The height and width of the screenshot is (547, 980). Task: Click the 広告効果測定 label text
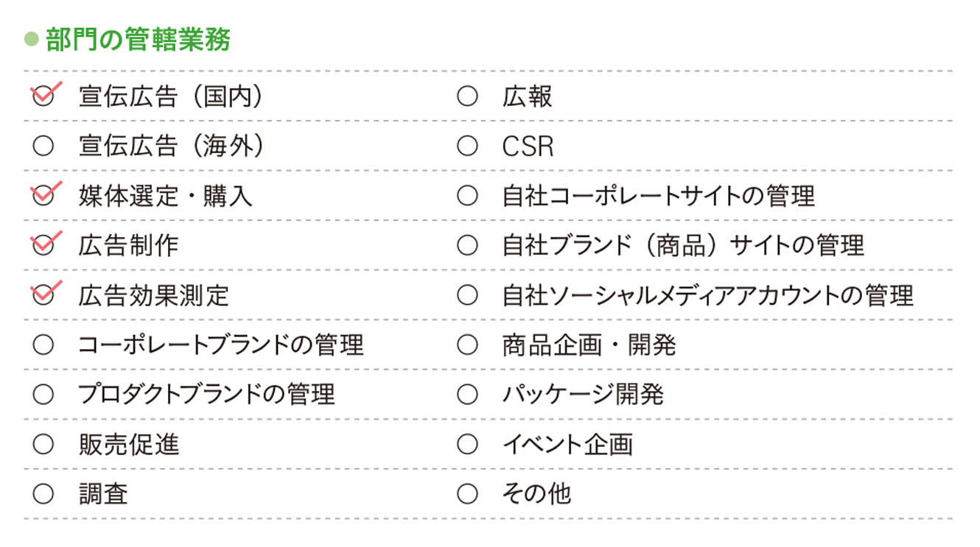[154, 295]
